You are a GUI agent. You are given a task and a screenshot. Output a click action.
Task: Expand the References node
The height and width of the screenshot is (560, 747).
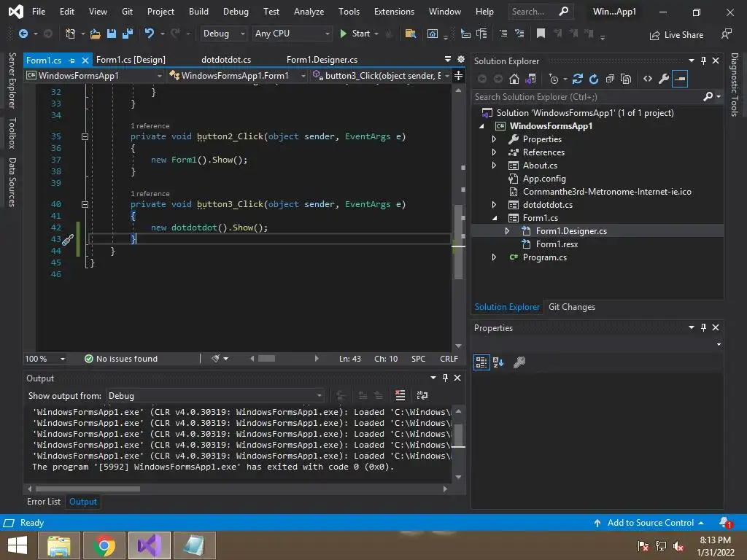494,152
